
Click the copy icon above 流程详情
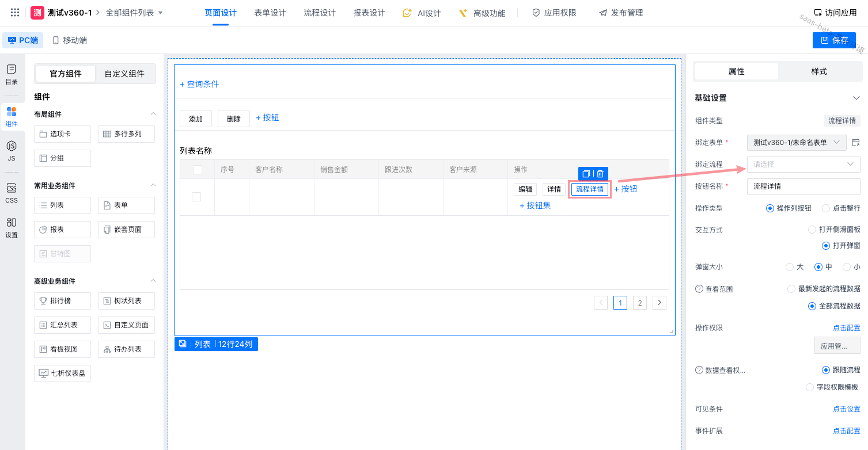click(586, 174)
